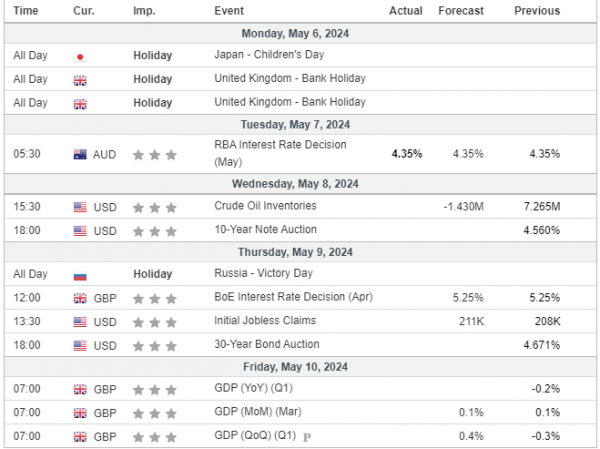
Task: Click the UK flag in BoE Interest Rate row
Action: pos(80,299)
